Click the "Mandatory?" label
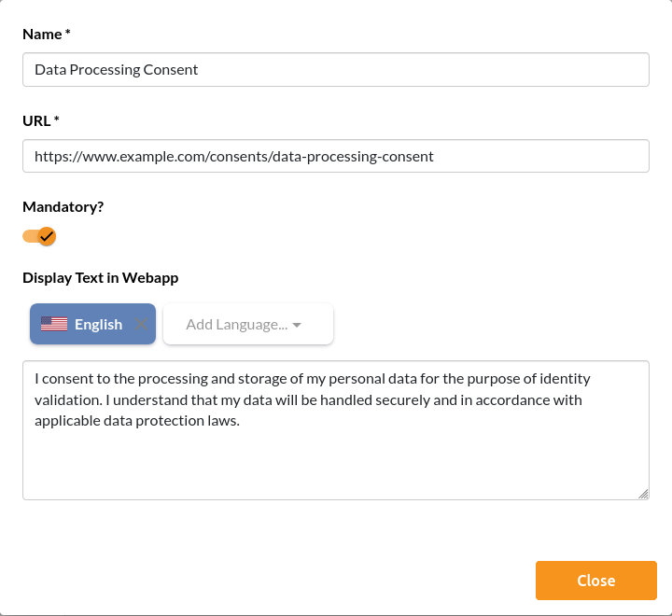 click(63, 206)
